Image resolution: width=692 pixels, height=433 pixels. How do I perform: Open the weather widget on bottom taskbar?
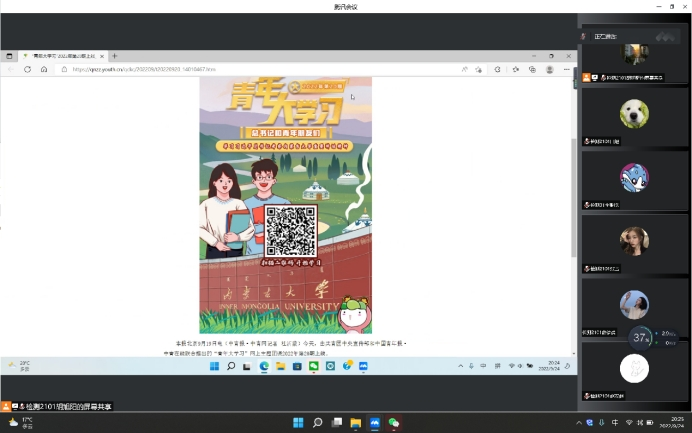20,422
